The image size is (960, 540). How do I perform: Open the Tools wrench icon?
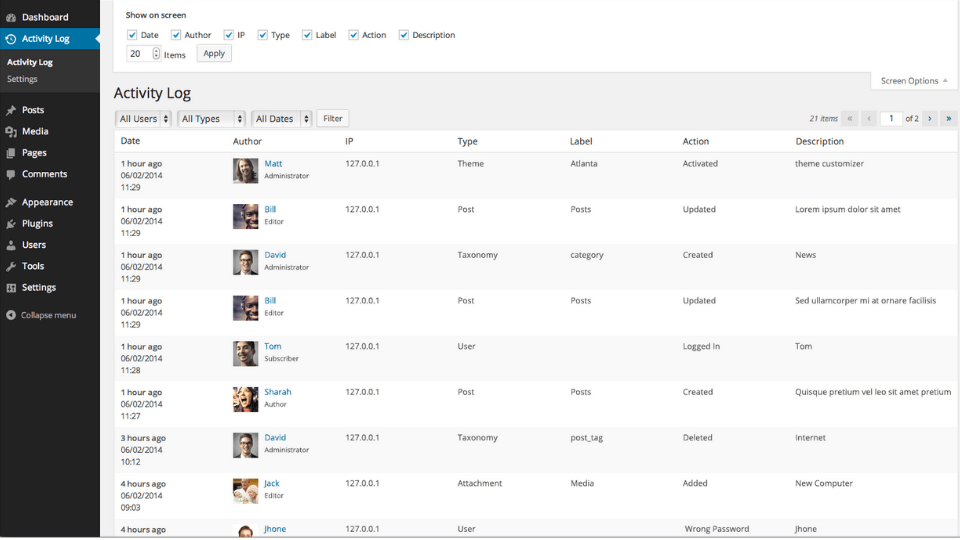(11, 266)
